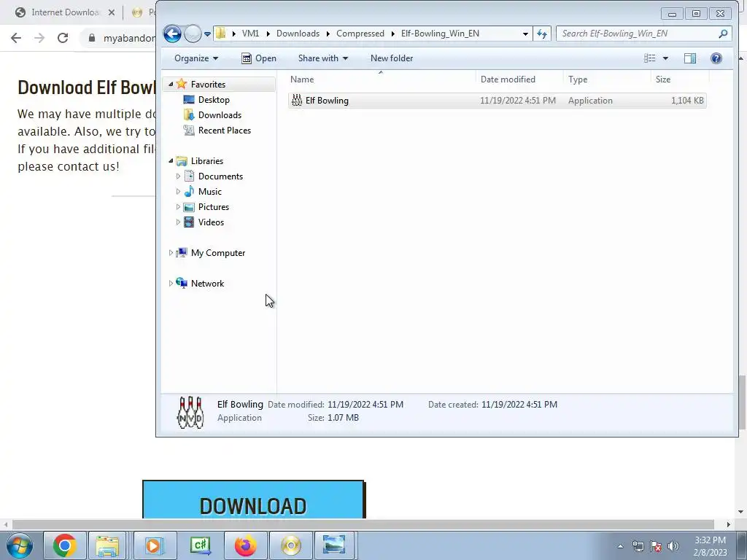747x560 pixels.
Task: Switch to Internet Download browser tab
Action: [x=65, y=12]
